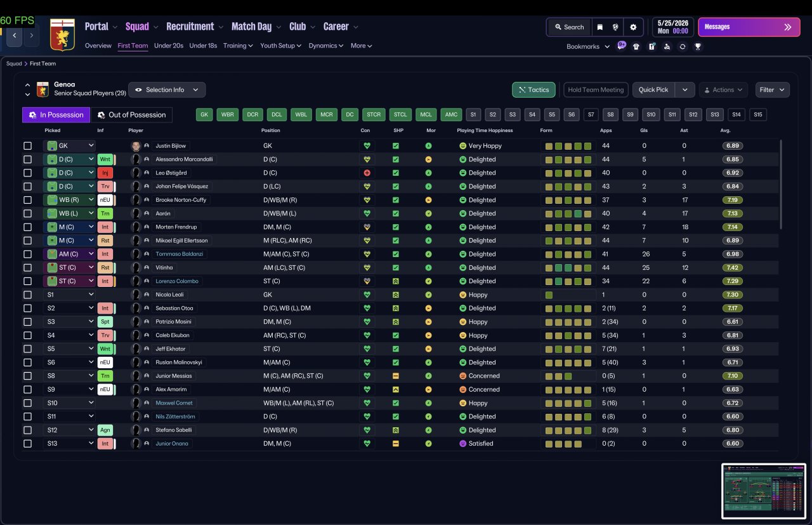Click the sharpness icon for Junior Messias

[x=395, y=376]
